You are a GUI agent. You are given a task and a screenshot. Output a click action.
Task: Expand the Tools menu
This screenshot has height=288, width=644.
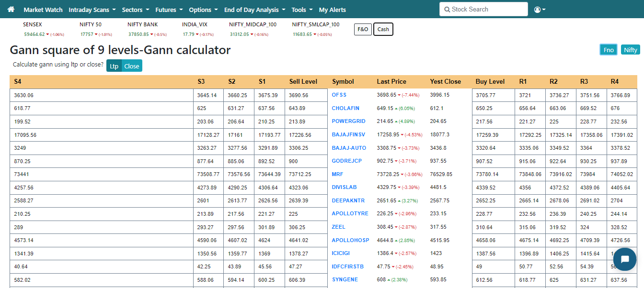[x=302, y=10]
